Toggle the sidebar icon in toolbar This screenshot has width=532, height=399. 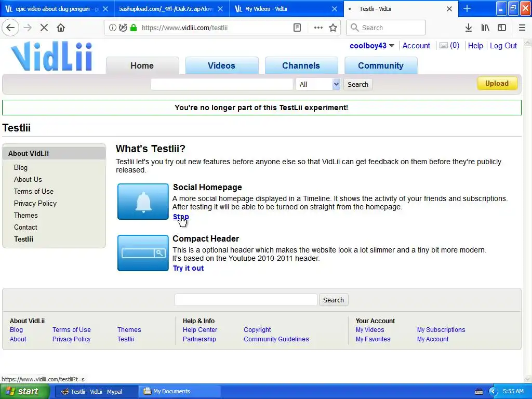[x=502, y=28]
